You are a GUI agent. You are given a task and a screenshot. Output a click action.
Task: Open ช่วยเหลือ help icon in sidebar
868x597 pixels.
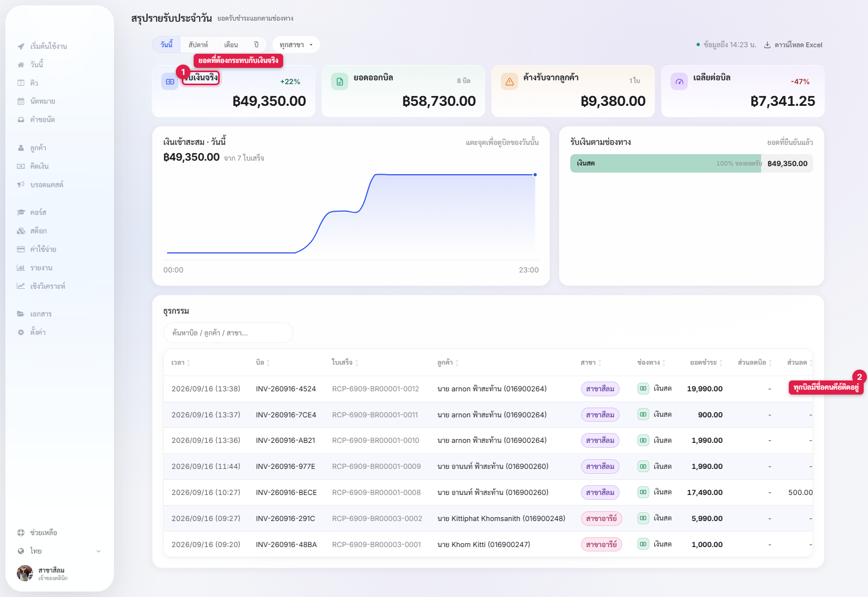(21, 533)
